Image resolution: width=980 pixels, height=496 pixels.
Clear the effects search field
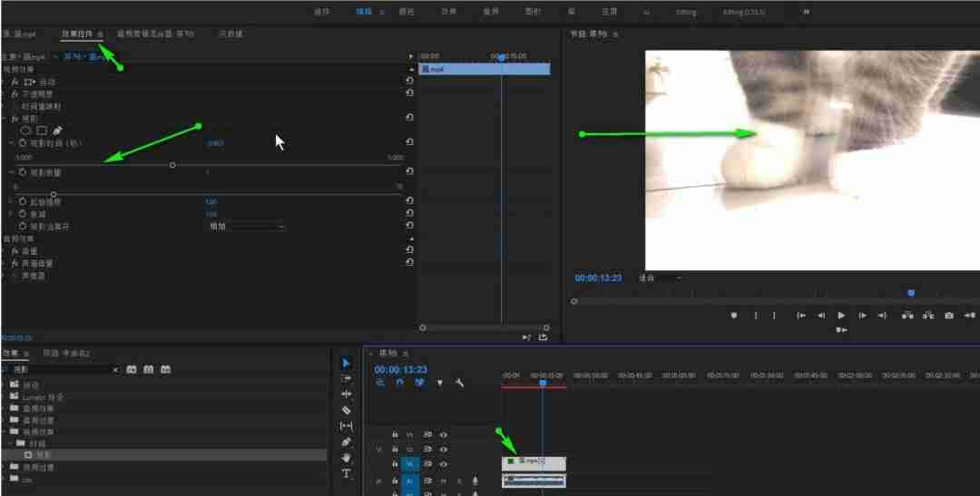pos(115,370)
